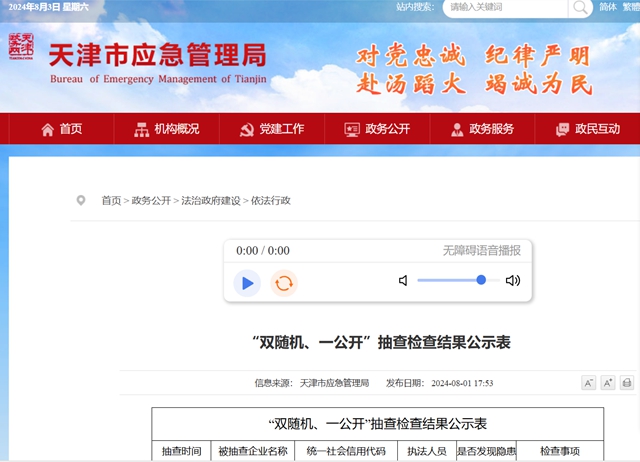640x462 pixels.
Task: Switch to Traditional Chinese (繁體)
Action: click(x=631, y=7)
